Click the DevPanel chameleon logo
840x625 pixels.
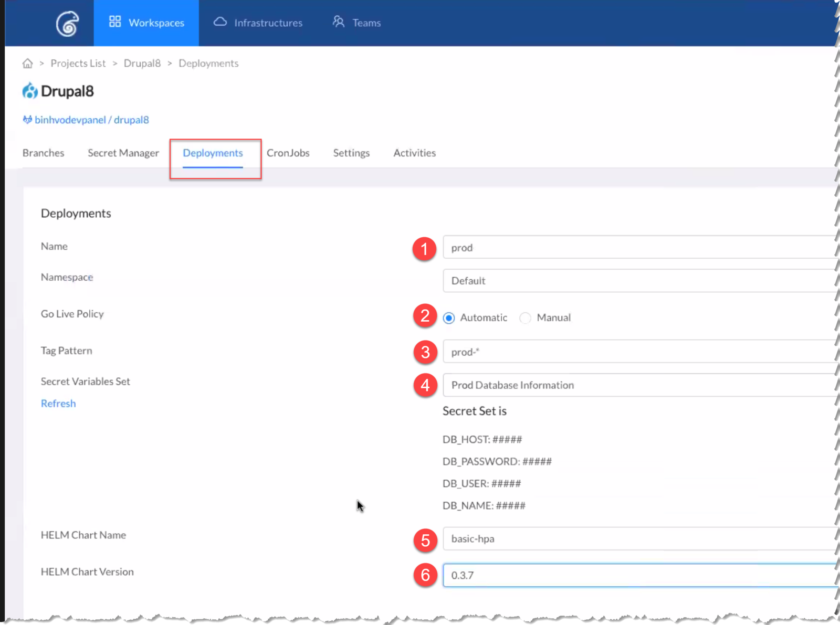point(67,24)
